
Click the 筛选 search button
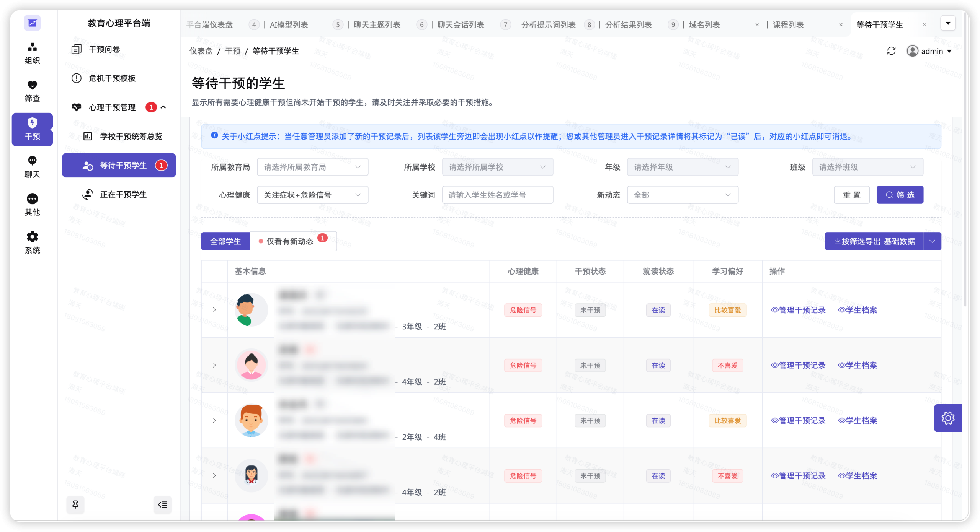[900, 195]
